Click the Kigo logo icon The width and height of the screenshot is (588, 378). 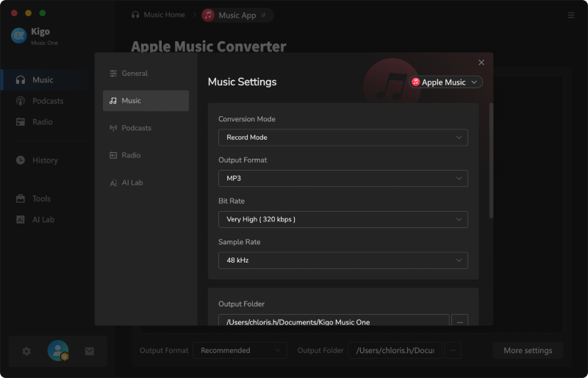(x=19, y=35)
